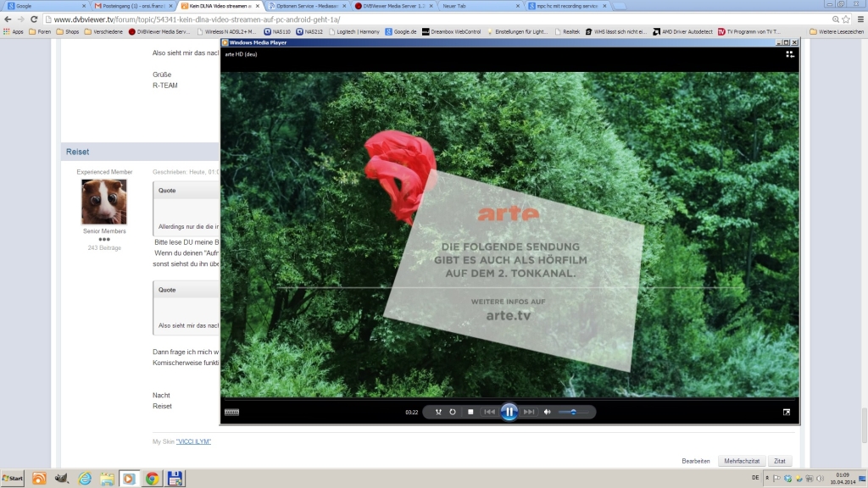Select Windows Media Player taskbar button
This screenshot has height=488, width=868.
pyautogui.click(x=129, y=478)
